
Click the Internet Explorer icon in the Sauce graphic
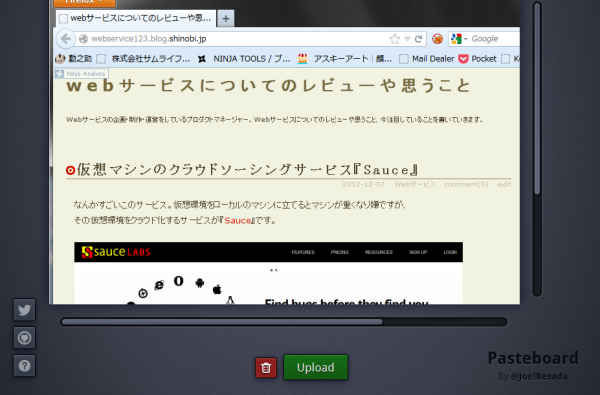(159, 285)
